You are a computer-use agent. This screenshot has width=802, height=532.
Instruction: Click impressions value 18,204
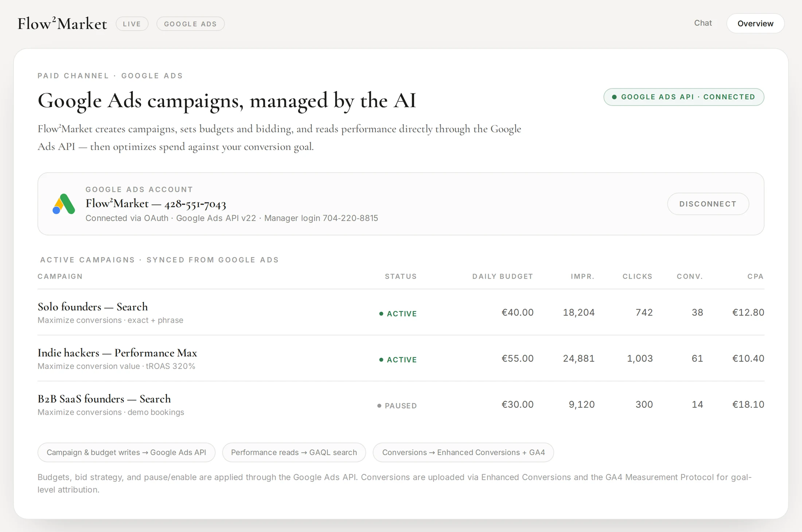coord(579,312)
